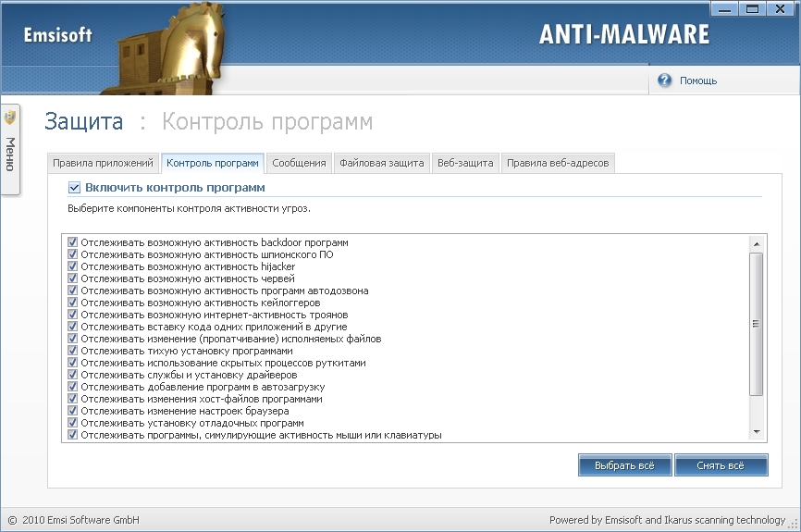
Task: Click the Снять всё button
Action: click(721, 465)
